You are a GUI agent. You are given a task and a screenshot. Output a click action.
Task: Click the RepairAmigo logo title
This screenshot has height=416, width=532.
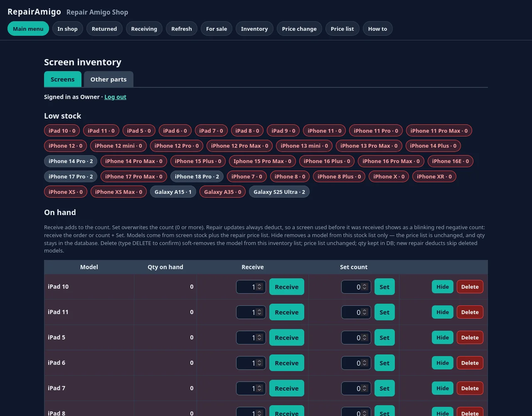34,12
